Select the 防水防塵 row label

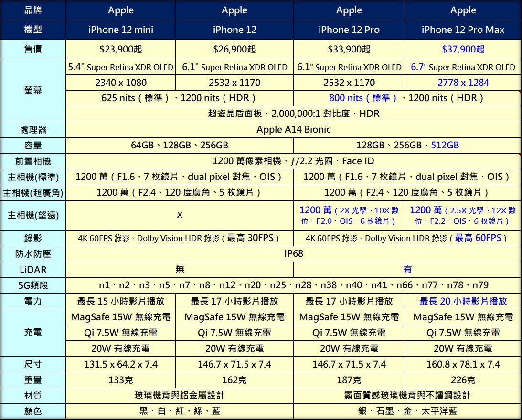click(x=33, y=254)
